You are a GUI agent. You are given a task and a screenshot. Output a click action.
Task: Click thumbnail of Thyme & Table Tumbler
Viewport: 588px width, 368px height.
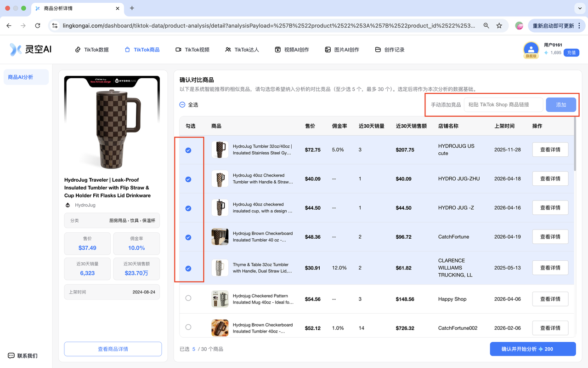pyautogui.click(x=220, y=268)
